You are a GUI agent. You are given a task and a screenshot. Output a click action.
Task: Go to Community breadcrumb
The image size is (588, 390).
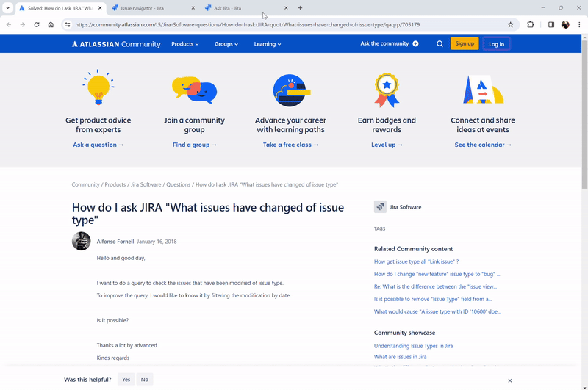[x=85, y=184]
